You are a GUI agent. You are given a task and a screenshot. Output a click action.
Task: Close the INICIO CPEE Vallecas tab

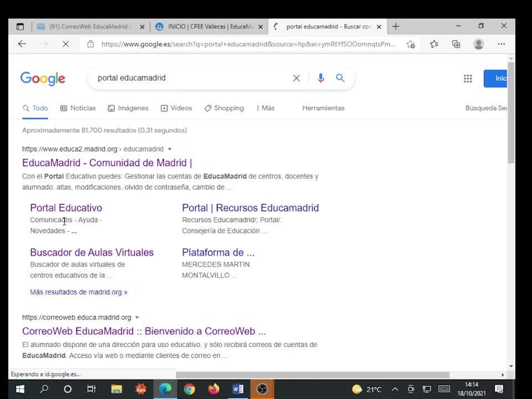pos(260,27)
